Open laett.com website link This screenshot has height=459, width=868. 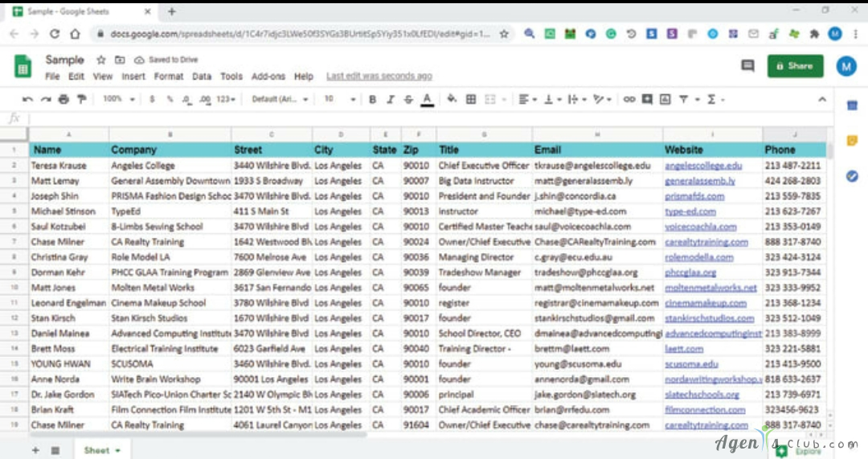coord(684,349)
